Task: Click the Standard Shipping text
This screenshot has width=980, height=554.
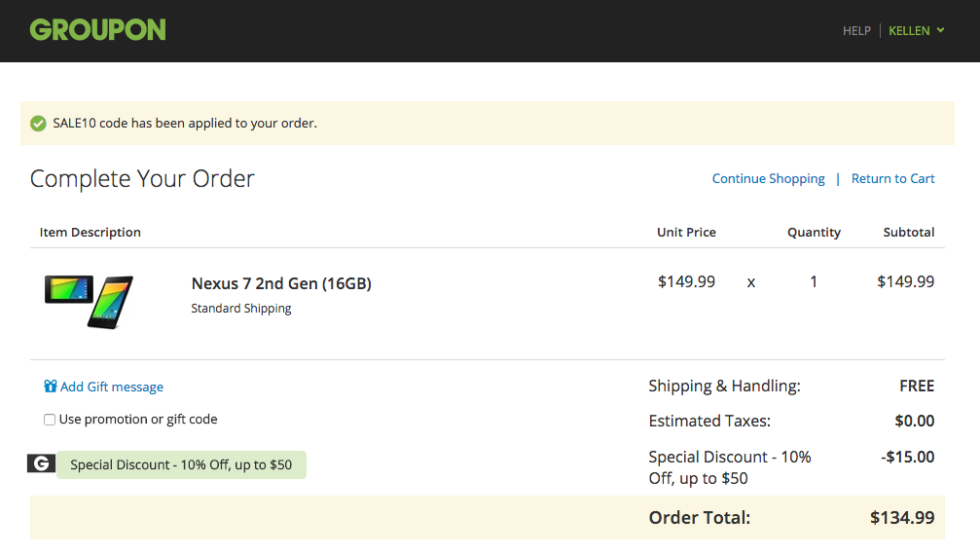Action: (x=241, y=309)
